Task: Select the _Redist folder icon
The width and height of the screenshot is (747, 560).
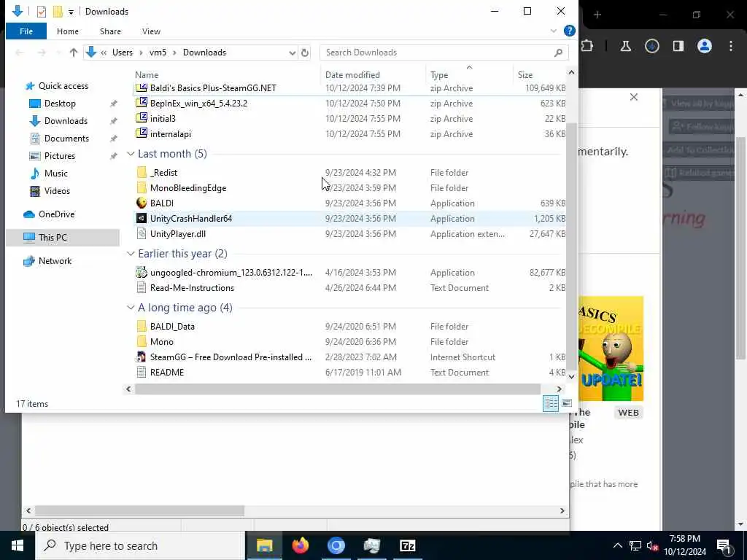Action: tap(141, 172)
